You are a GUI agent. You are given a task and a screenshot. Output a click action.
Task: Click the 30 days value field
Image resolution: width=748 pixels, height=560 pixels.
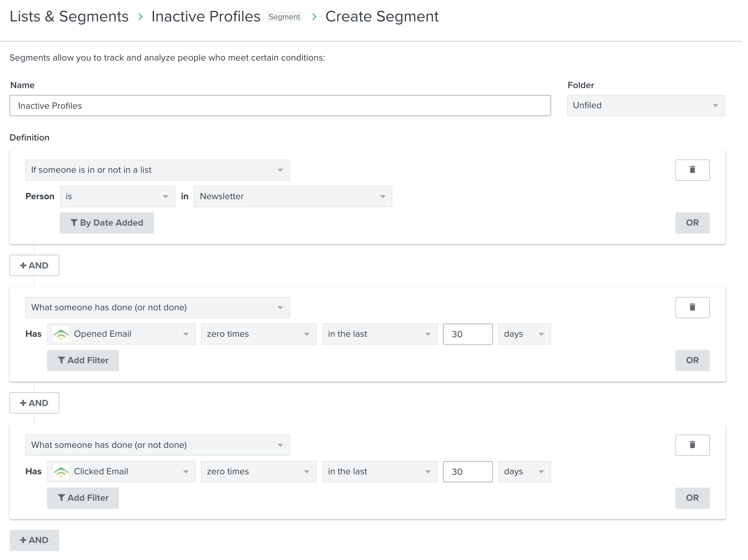[x=468, y=334]
